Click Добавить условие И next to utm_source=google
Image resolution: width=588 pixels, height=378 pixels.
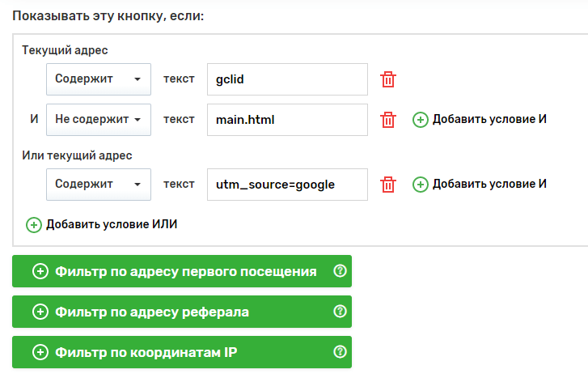click(x=490, y=185)
